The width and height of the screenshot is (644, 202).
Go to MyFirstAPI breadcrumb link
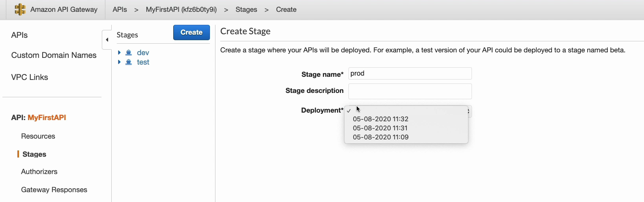coord(181,9)
